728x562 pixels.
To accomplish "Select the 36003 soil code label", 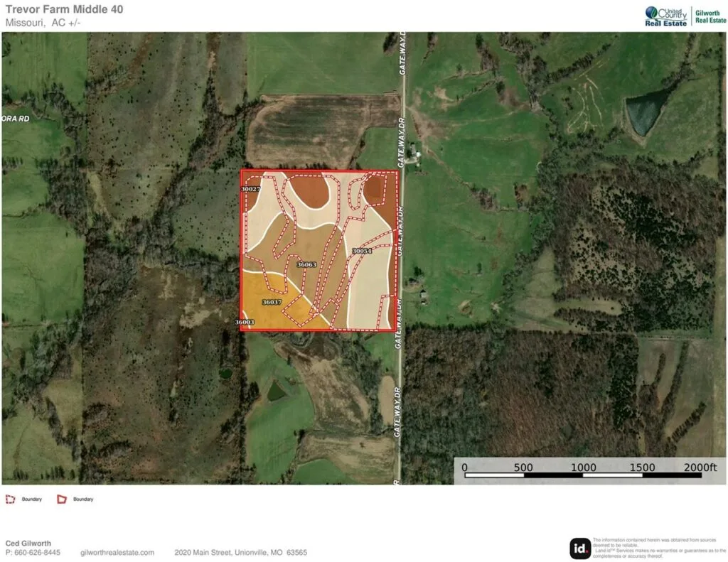I will 245,322.
